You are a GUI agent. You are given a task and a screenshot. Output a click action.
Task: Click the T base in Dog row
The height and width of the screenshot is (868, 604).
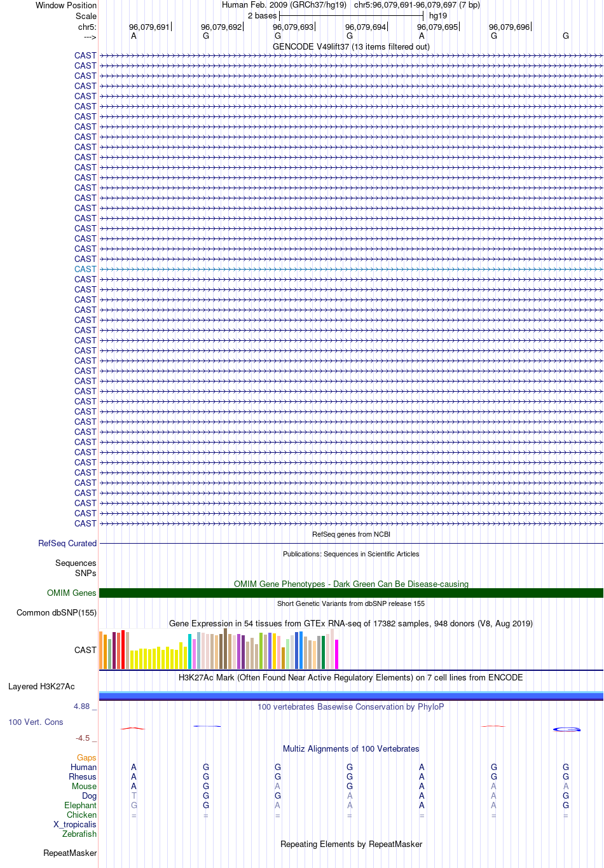tap(134, 796)
